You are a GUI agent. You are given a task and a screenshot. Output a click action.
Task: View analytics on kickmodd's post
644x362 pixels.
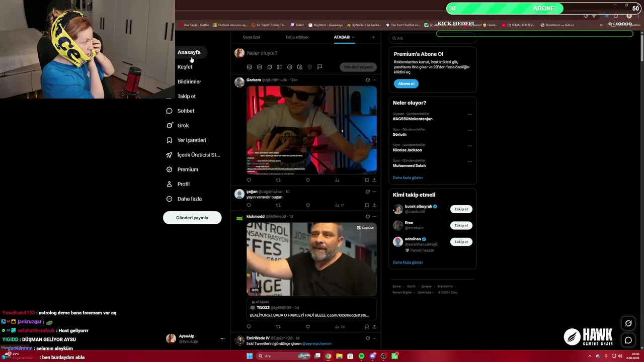(x=339, y=327)
